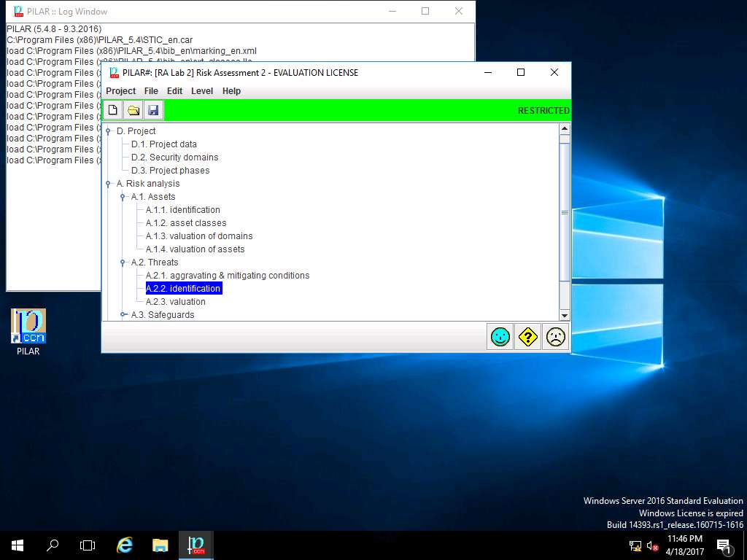Select D.1. Project data
The width and height of the screenshot is (747, 560).
[164, 144]
